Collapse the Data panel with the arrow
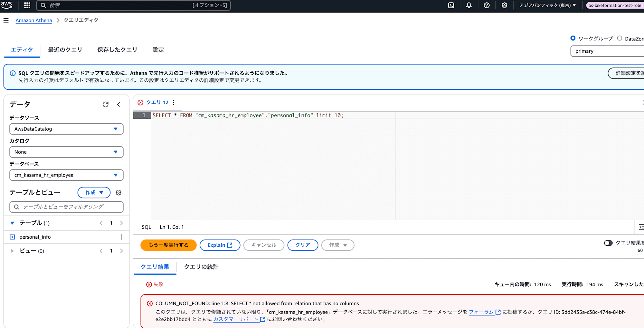The height and width of the screenshot is (328, 644). tap(118, 104)
